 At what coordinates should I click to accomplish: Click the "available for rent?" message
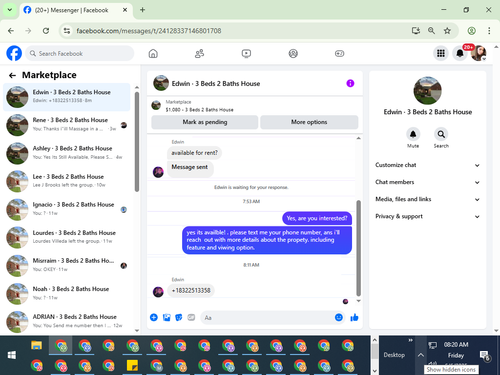[x=194, y=153]
